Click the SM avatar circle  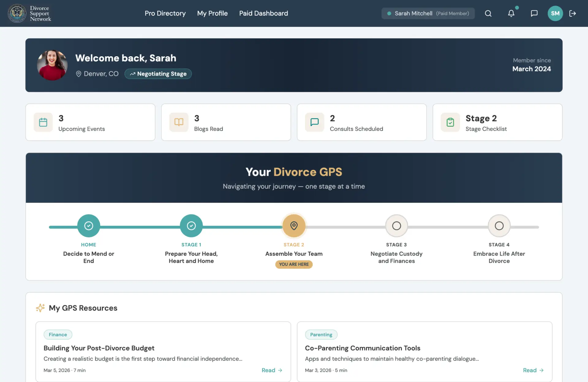(555, 13)
